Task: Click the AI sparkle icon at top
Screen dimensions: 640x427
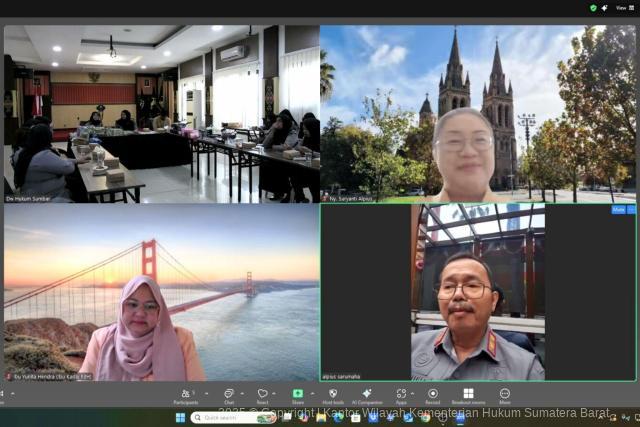Action: pyautogui.click(x=604, y=7)
